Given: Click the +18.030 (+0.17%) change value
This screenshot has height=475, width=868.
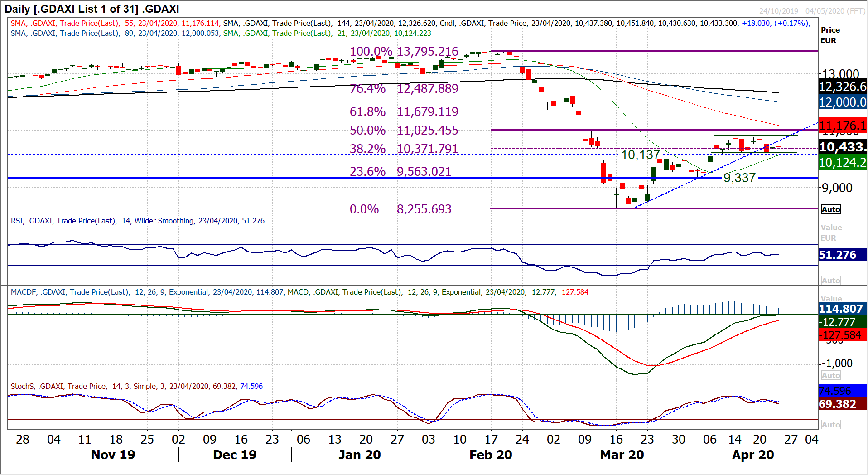Looking at the screenshot, I should (776, 23).
